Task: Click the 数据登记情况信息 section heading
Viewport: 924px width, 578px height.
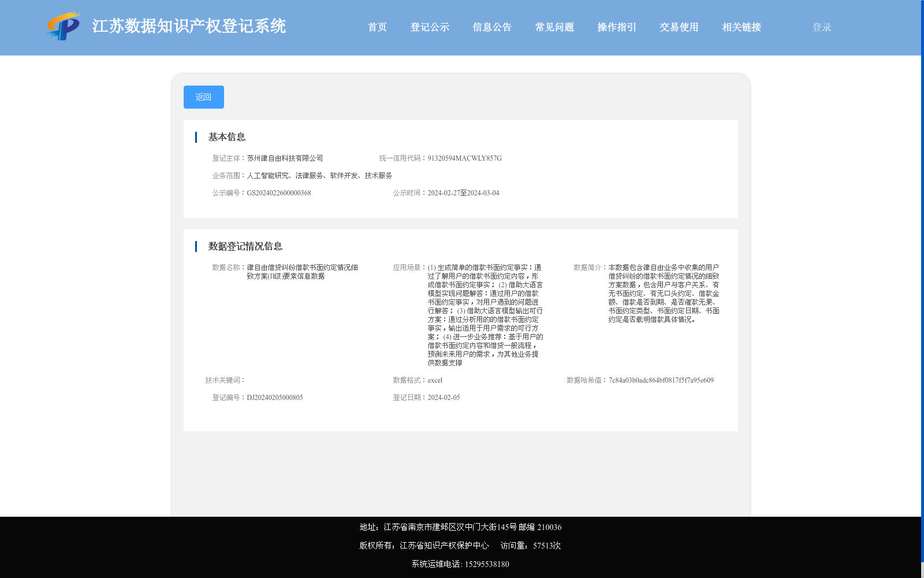Action: (245, 246)
